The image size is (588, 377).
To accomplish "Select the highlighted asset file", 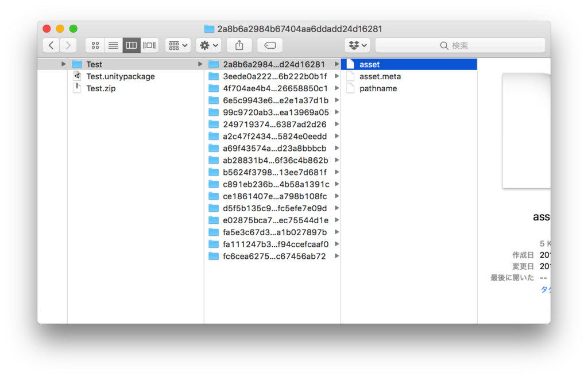I will coord(409,64).
